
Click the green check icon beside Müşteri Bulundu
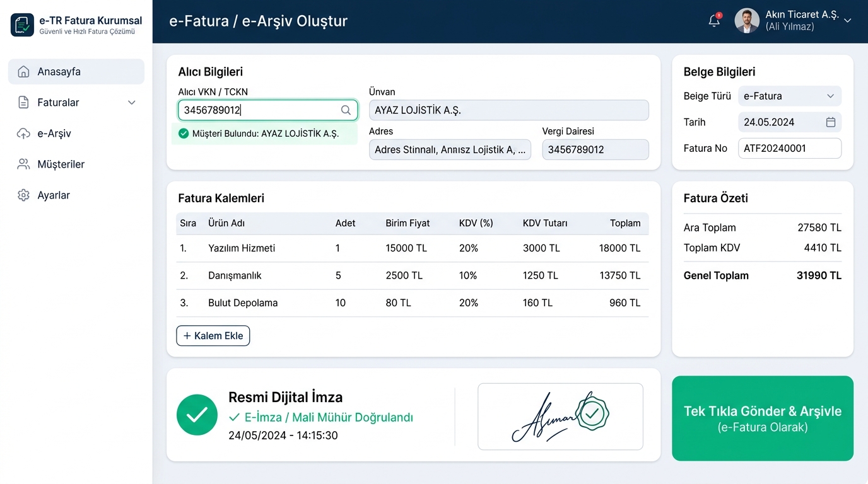[x=184, y=133]
